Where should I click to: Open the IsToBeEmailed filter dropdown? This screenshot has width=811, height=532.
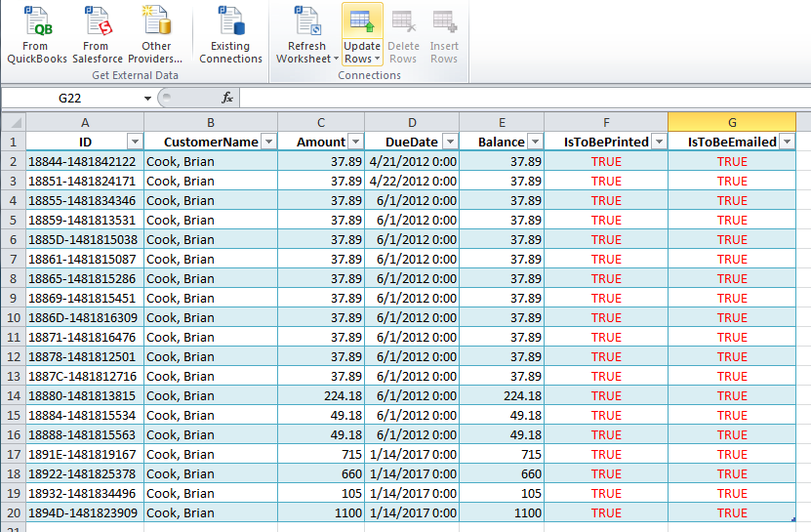tap(787, 142)
